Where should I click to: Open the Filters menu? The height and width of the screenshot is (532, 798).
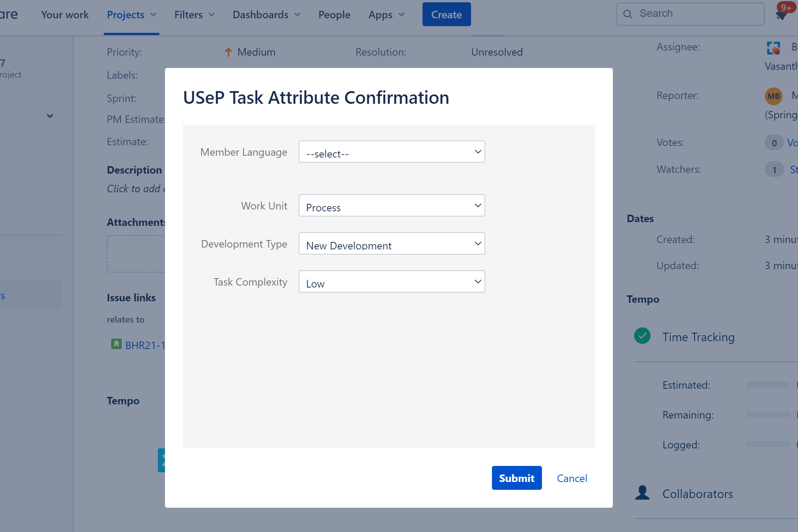click(194, 15)
